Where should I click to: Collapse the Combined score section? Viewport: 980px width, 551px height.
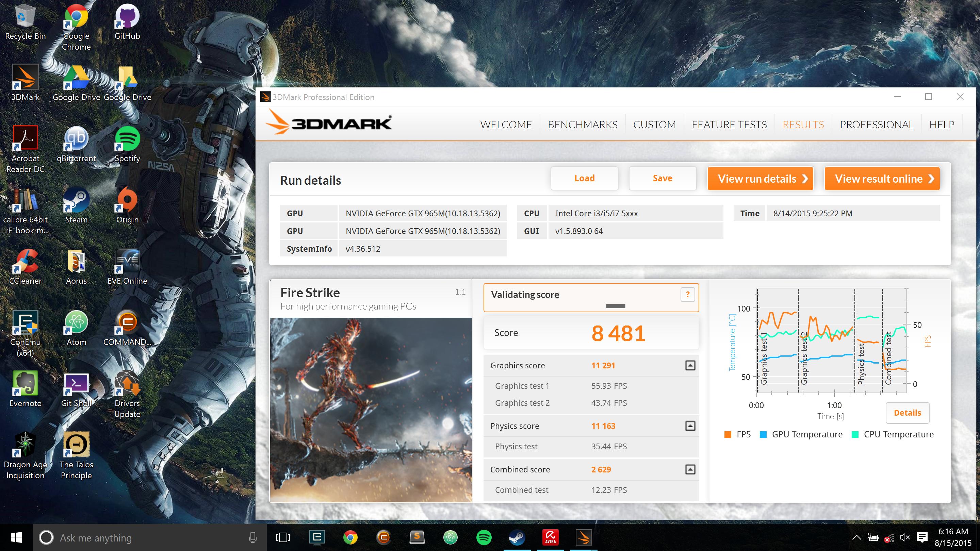(x=690, y=470)
